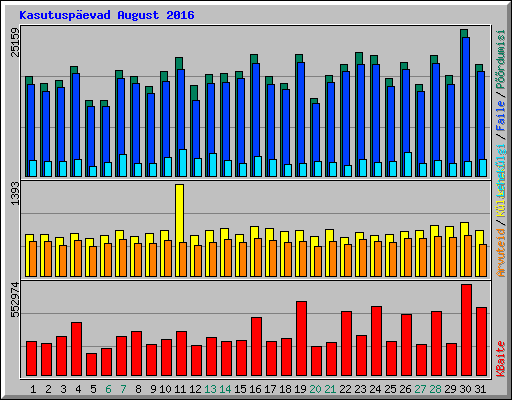Click the x-axis label for day 11

180,389
